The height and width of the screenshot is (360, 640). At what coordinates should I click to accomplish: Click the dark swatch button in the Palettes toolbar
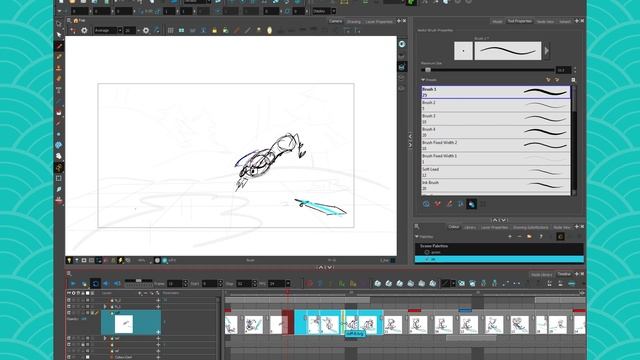[560, 236]
